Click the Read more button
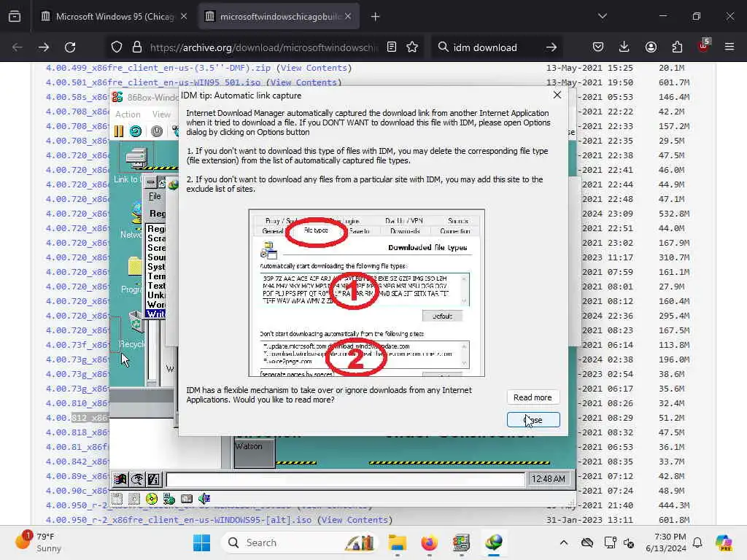The width and height of the screenshot is (747, 560). click(x=533, y=397)
